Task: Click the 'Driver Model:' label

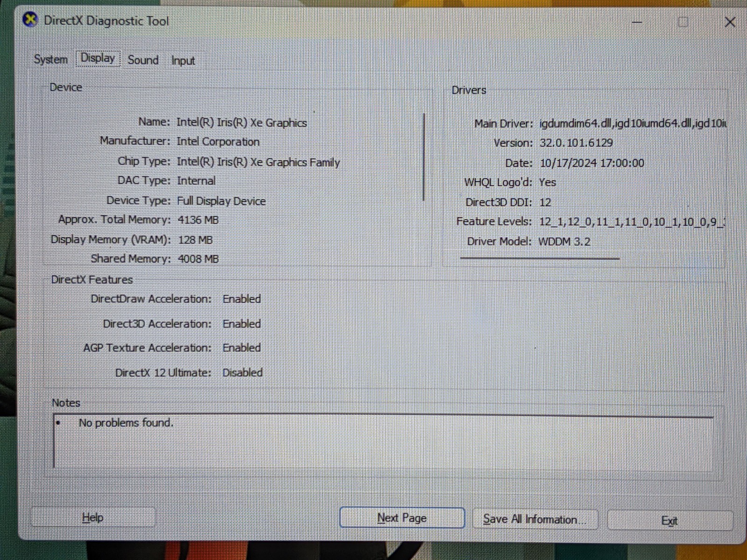Action: coord(499,241)
